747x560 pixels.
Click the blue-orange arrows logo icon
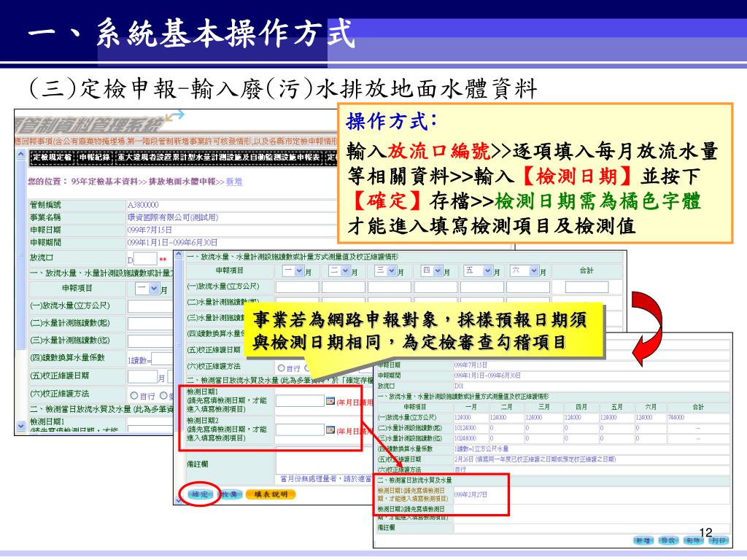click(x=174, y=116)
